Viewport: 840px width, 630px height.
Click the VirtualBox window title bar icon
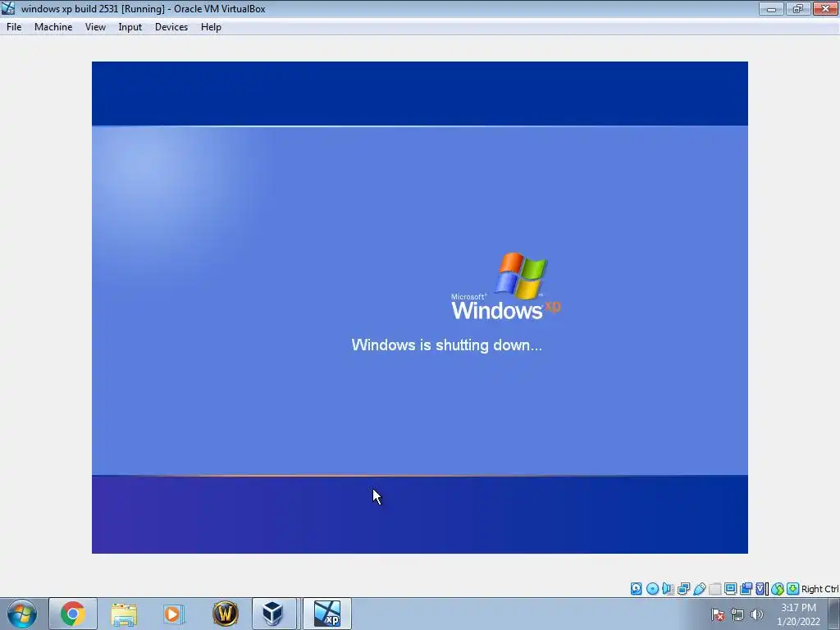pos(8,8)
